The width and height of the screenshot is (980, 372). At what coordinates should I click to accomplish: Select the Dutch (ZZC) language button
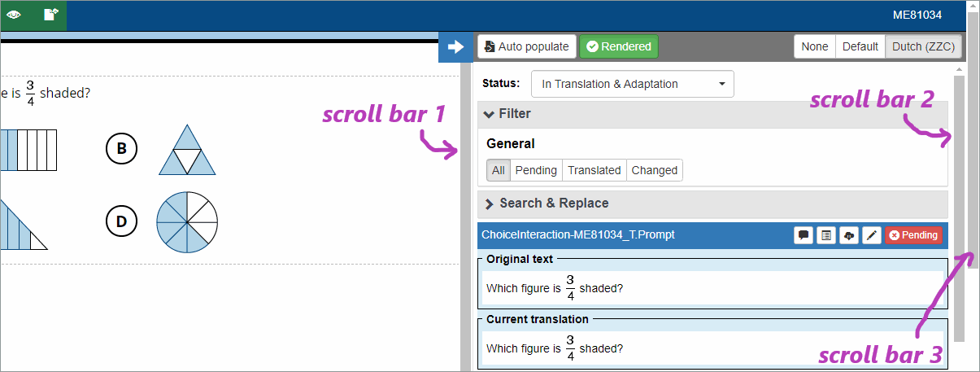pyautogui.click(x=923, y=46)
